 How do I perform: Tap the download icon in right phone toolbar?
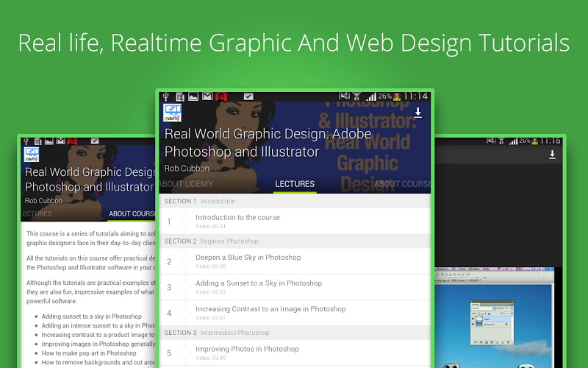point(552,155)
